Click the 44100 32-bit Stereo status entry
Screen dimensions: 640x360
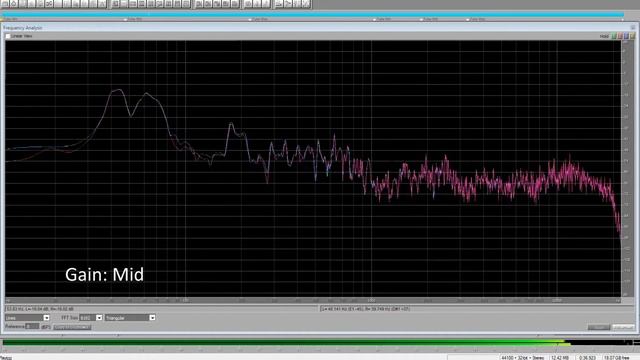click(x=522, y=358)
